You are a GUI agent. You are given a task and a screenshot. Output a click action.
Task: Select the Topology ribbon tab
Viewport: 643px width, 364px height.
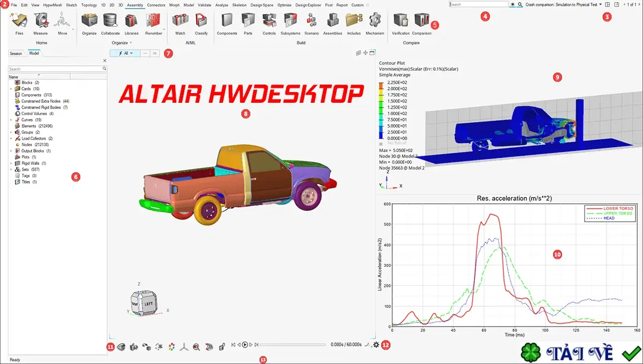89,5
